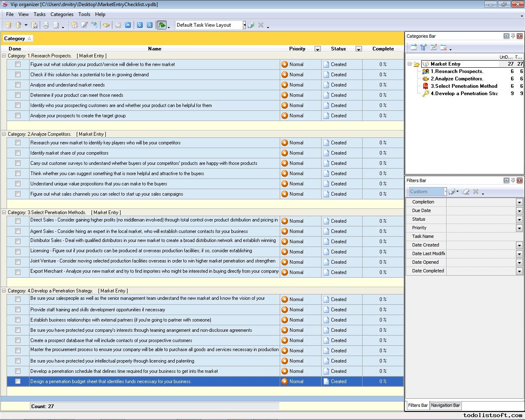Check Done box for 'Analyze and understand market needs'
Image resolution: width=525 pixels, height=420 pixels.
(x=18, y=85)
